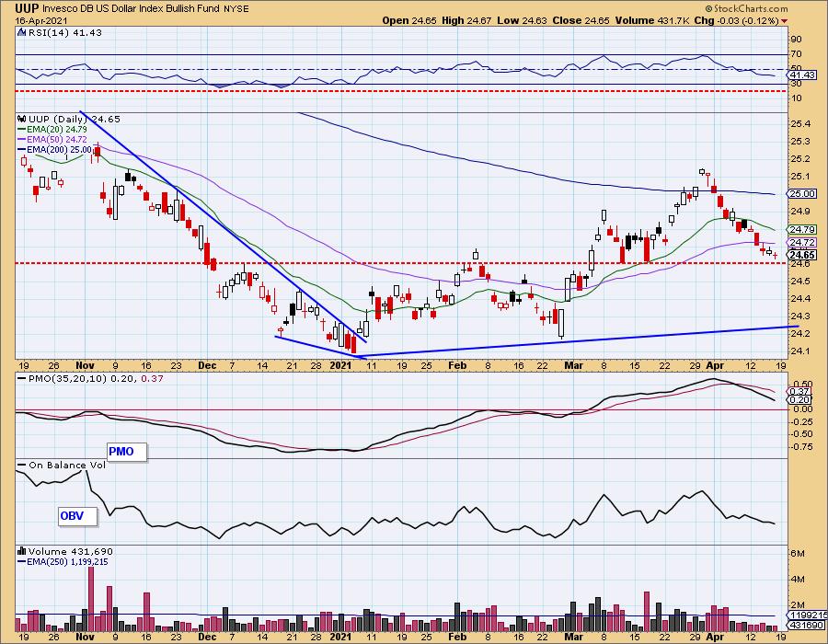828x644 pixels.
Task: Click the Mar label on the price time axis
Action: 573,365
